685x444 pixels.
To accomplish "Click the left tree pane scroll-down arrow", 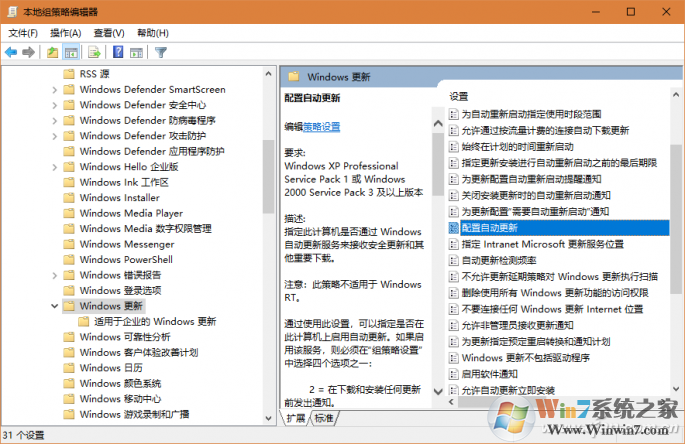I will [x=268, y=418].
